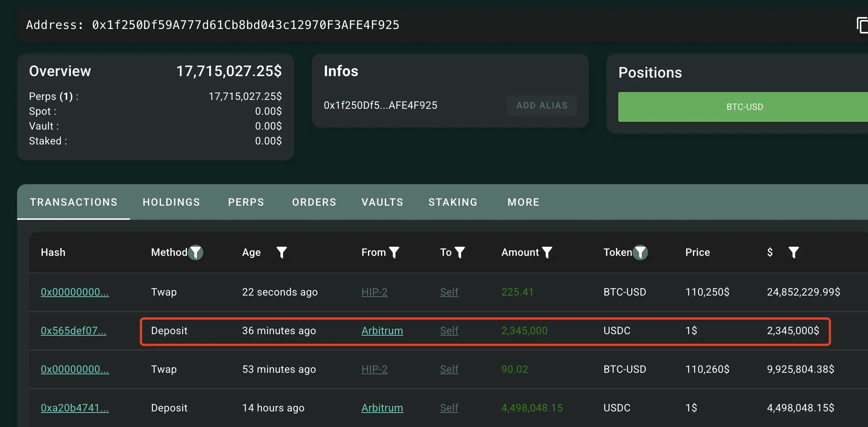Screen dimensions: 868x427
Task: Open the $ value column filter
Action: click(x=793, y=252)
